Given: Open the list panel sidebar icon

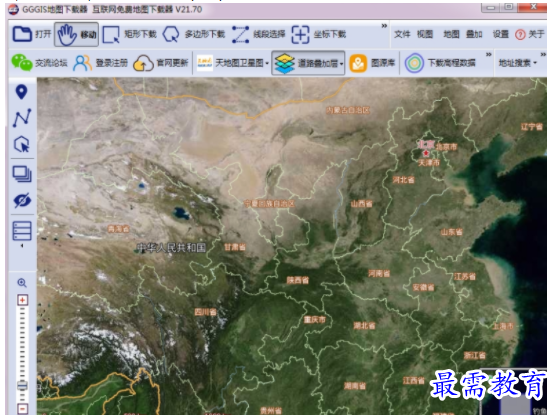Looking at the screenshot, I should [22, 231].
